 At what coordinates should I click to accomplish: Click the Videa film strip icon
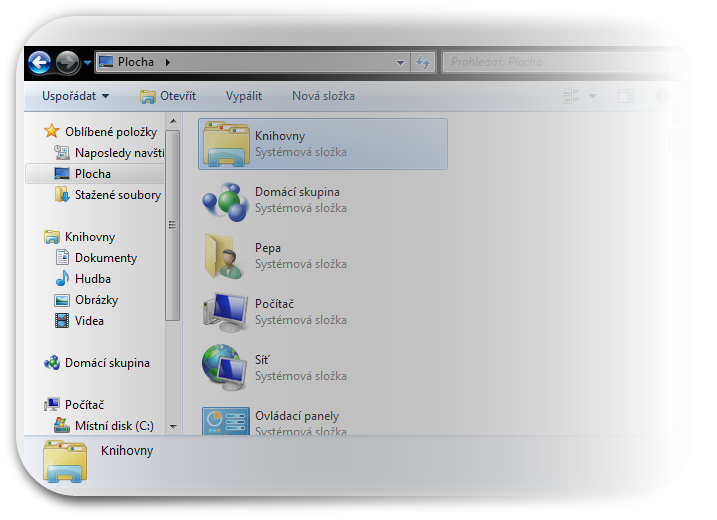point(62,321)
